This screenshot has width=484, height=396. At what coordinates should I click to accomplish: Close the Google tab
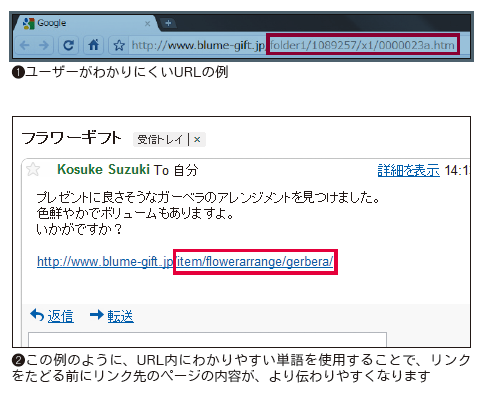[147, 24]
